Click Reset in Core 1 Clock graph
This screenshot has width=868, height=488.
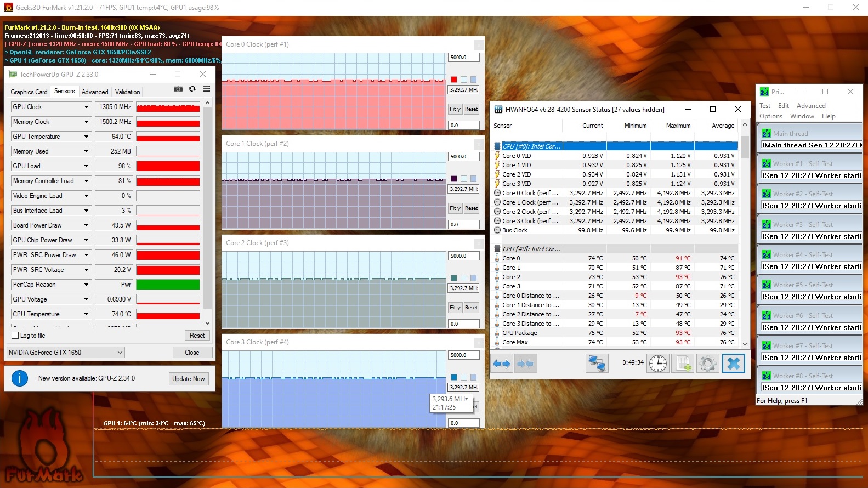(x=472, y=208)
